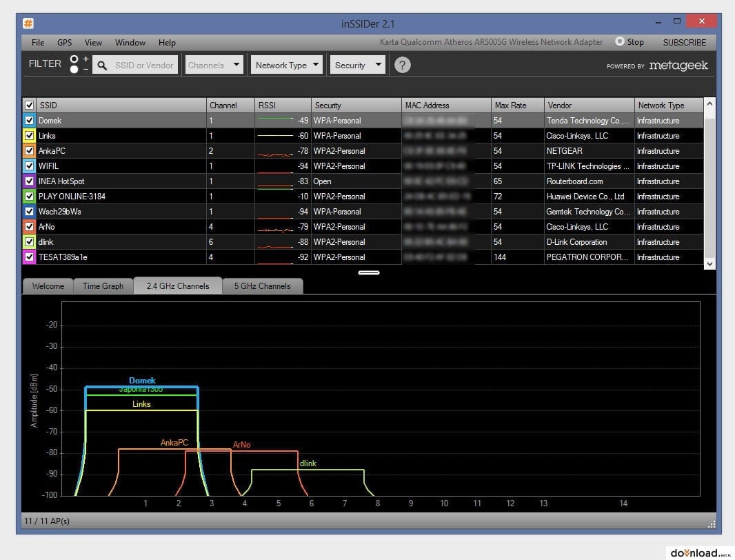Open the filter help question mark
Image resolution: width=735 pixels, height=560 pixels.
click(402, 65)
